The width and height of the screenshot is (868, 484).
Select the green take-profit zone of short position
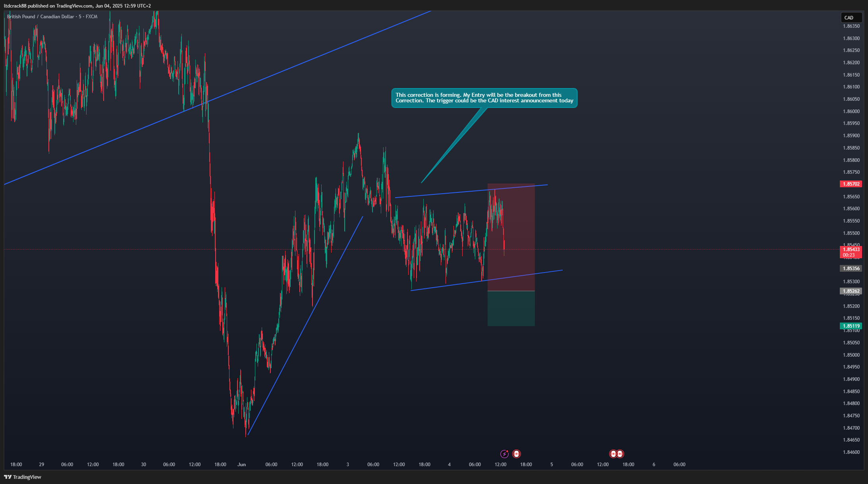[511, 309]
